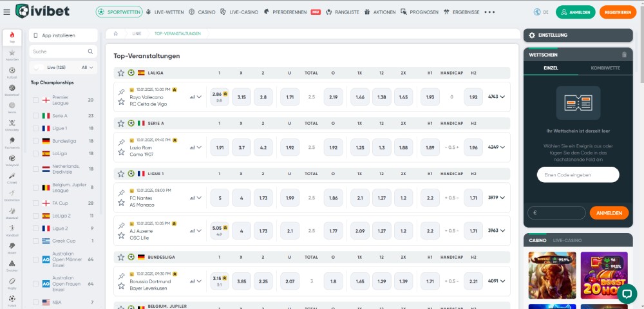Click the orange Registrieren button
This screenshot has height=309, width=644.
pyautogui.click(x=618, y=12)
